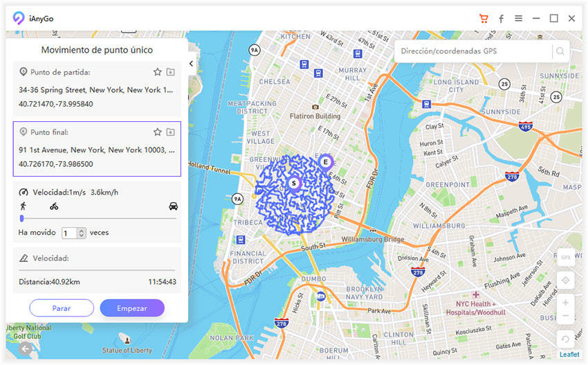Click the Parar button

62,308
